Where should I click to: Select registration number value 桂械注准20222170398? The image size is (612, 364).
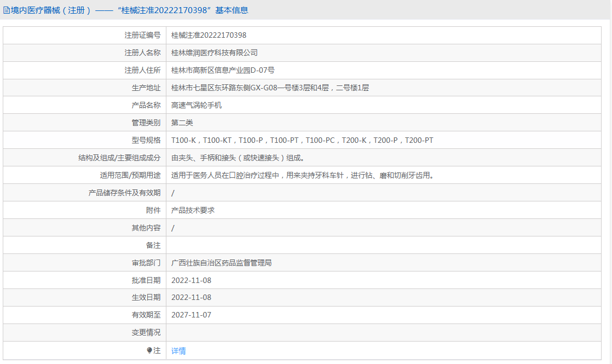point(209,35)
